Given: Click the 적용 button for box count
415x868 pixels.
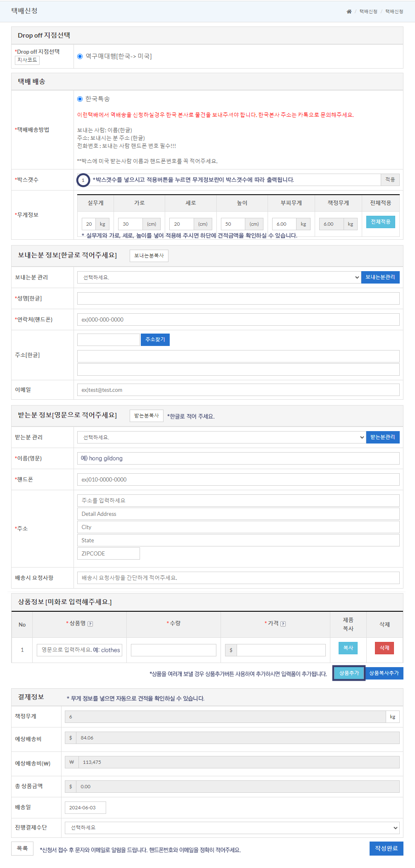Looking at the screenshot, I should [x=390, y=180].
